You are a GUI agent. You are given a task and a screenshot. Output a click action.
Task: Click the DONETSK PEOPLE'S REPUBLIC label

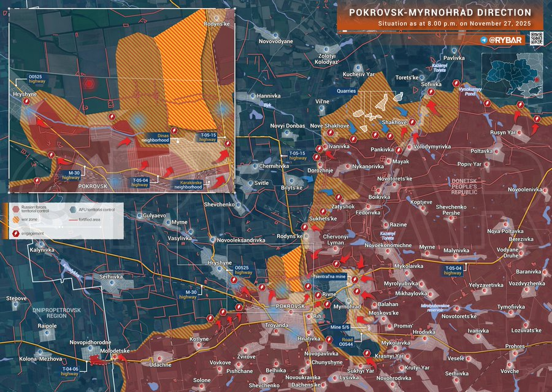(464, 186)
